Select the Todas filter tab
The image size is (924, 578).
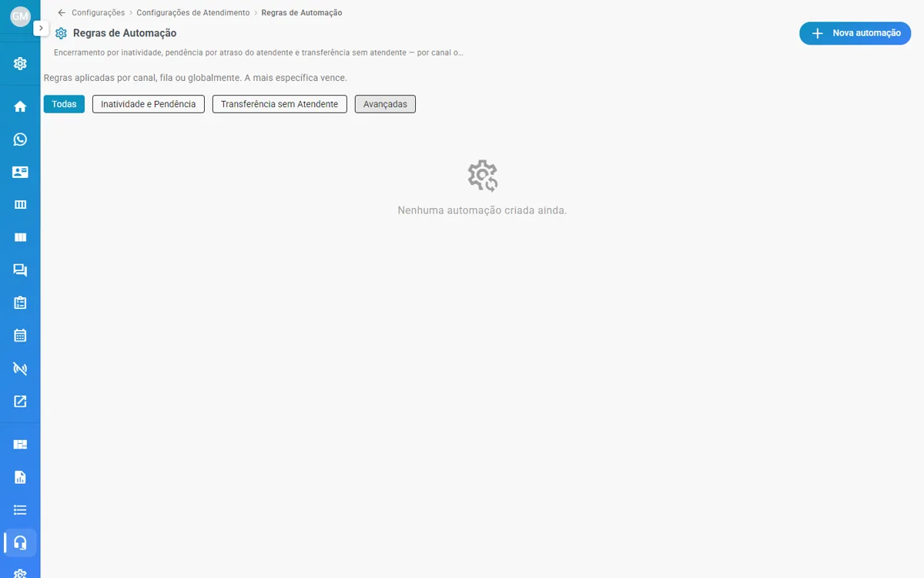[x=64, y=104]
